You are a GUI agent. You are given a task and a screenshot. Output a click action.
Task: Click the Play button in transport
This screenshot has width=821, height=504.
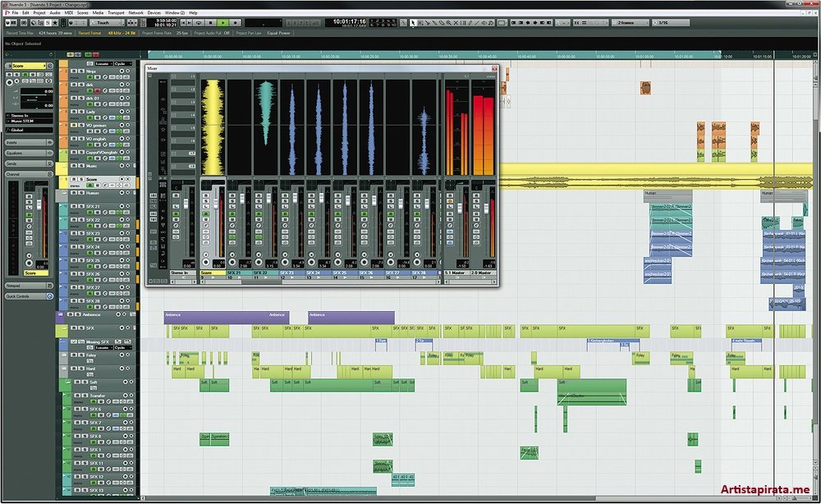(224, 23)
